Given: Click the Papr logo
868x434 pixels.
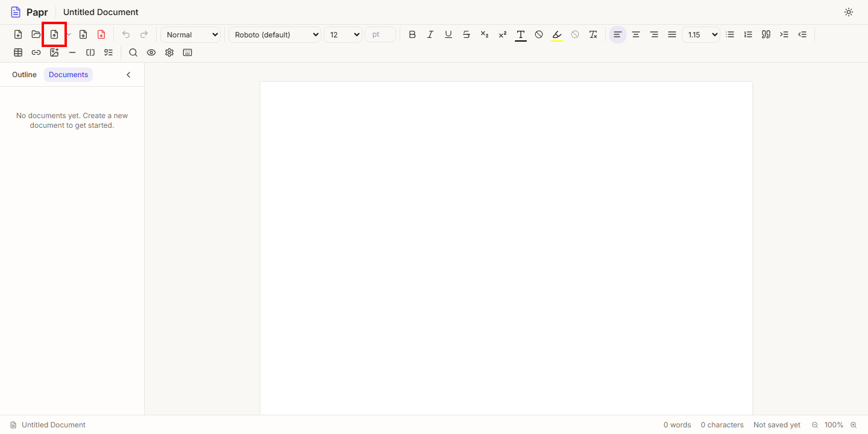Looking at the screenshot, I should point(29,12).
